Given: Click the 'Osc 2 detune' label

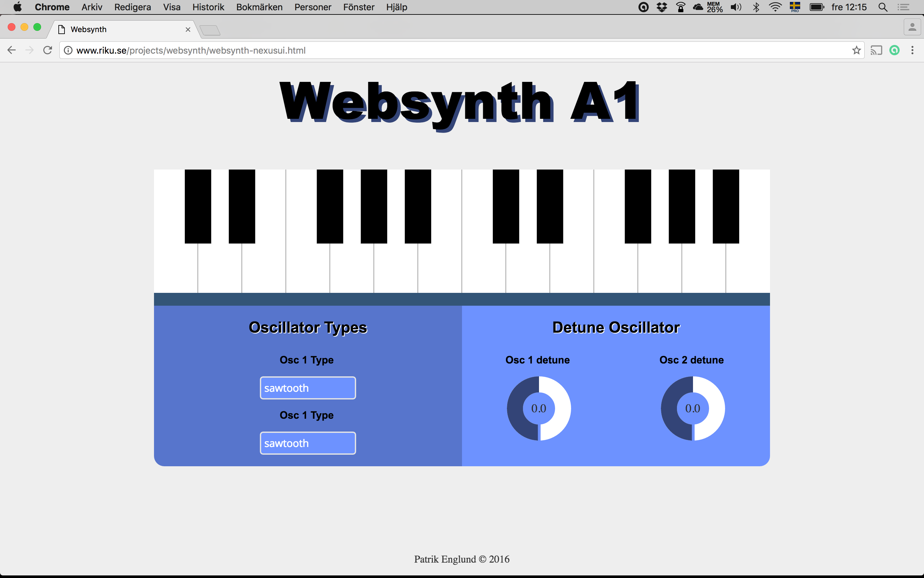Looking at the screenshot, I should [691, 360].
